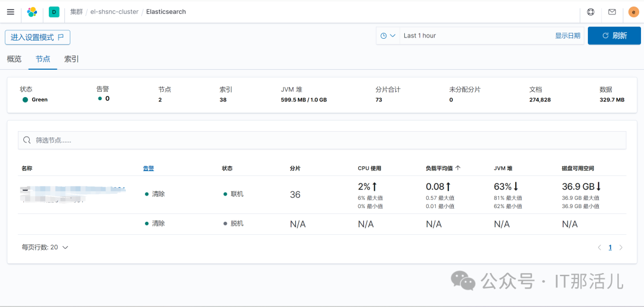Open the user avatar menu
This screenshot has width=644, height=307.
point(633,12)
